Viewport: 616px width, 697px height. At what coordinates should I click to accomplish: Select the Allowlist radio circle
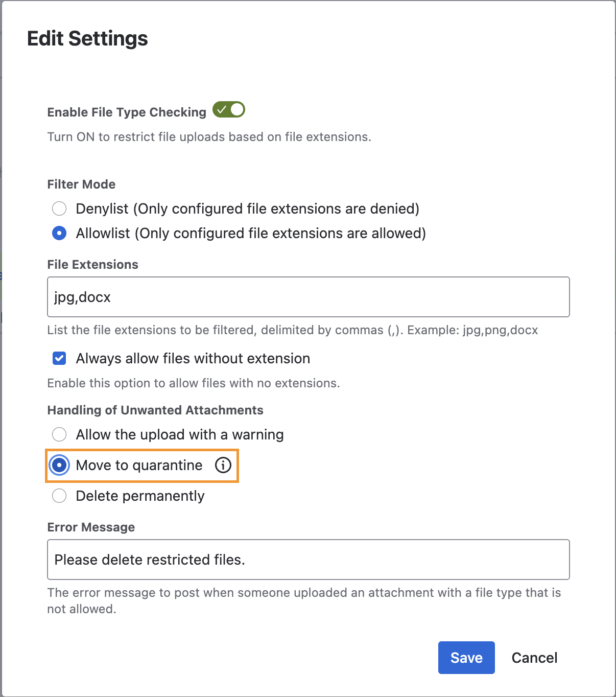click(x=59, y=234)
